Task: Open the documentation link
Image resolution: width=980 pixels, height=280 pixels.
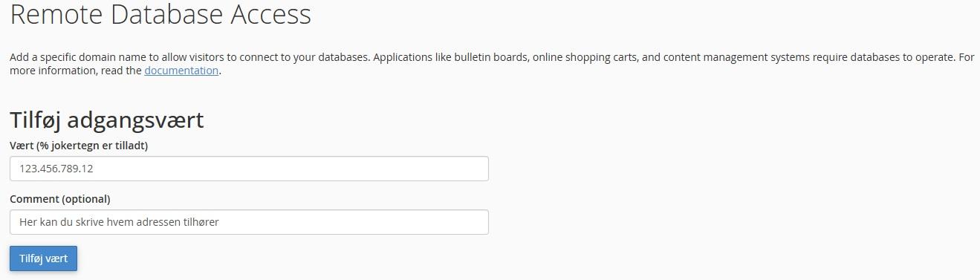Action: pyautogui.click(x=181, y=71)
